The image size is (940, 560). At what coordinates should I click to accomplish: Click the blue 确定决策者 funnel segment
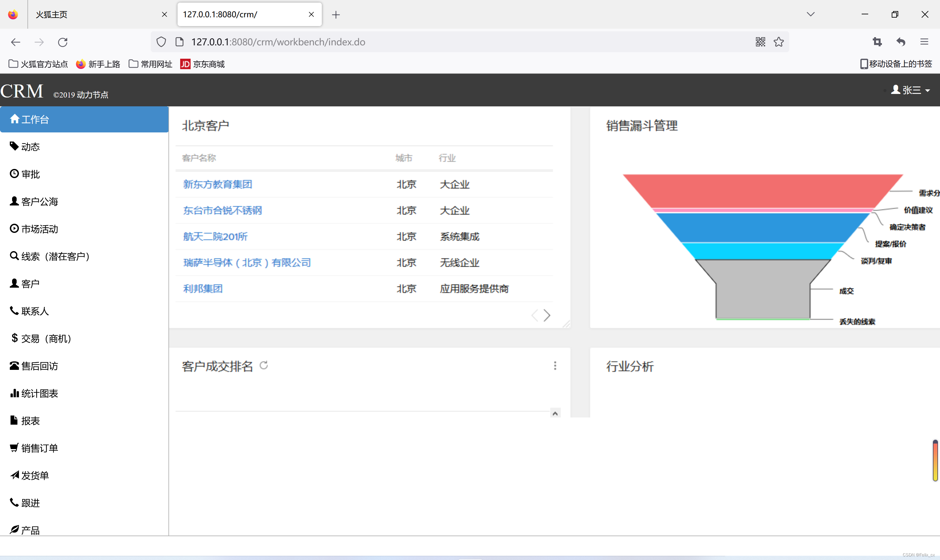(762, 227)
